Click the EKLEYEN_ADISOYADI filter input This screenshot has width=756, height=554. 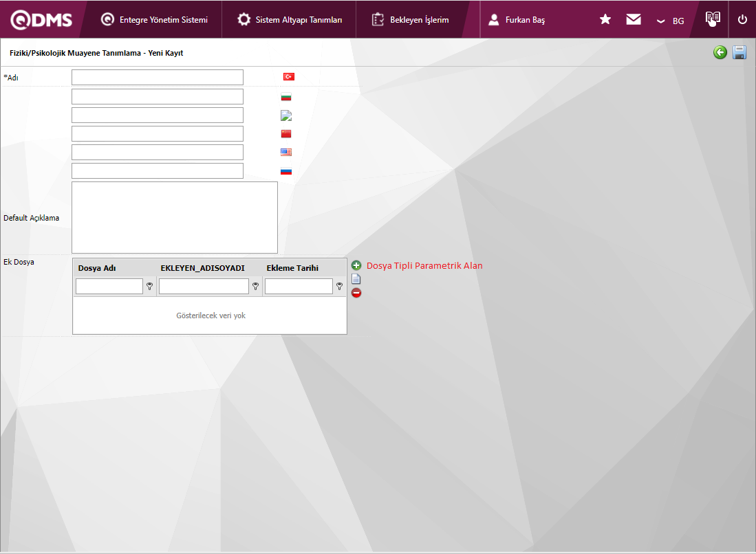coord(204,286)
